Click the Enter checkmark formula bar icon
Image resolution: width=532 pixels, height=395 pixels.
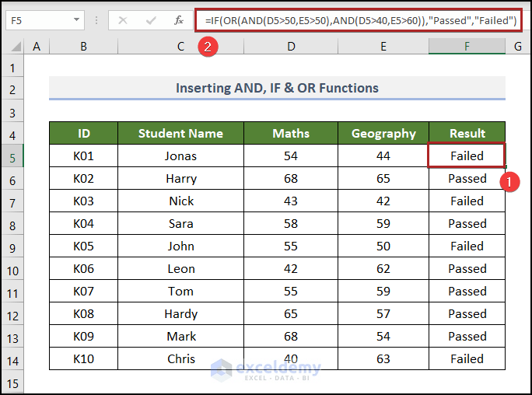coord(151,21)
